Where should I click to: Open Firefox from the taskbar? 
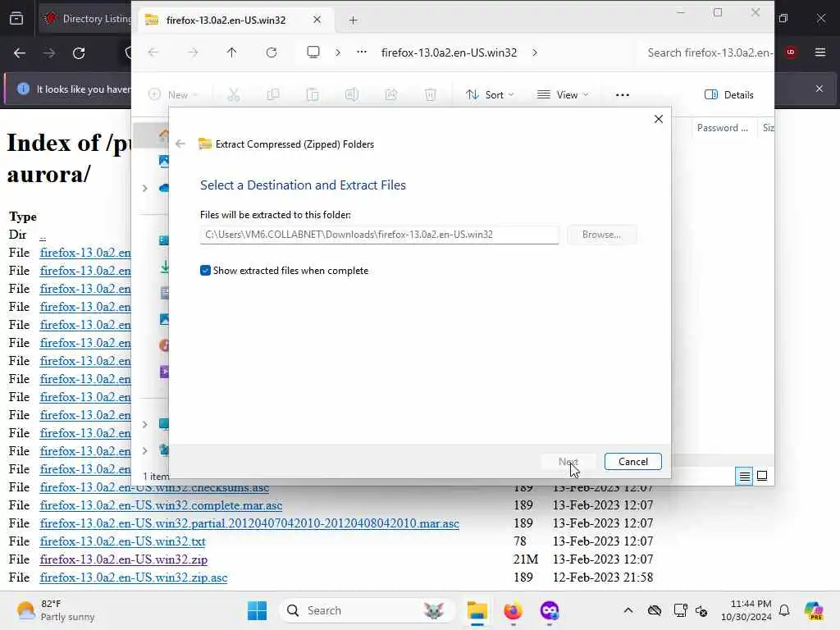tap(513, 610)
